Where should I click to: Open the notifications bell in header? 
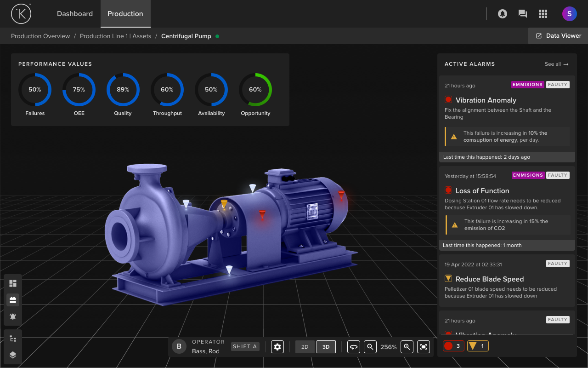(503, 14)
